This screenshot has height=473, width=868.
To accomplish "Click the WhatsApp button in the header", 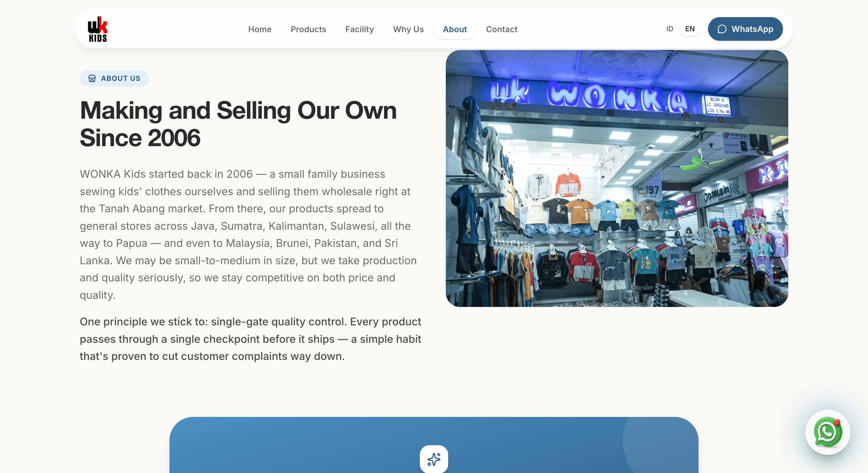I will [745, 29].
